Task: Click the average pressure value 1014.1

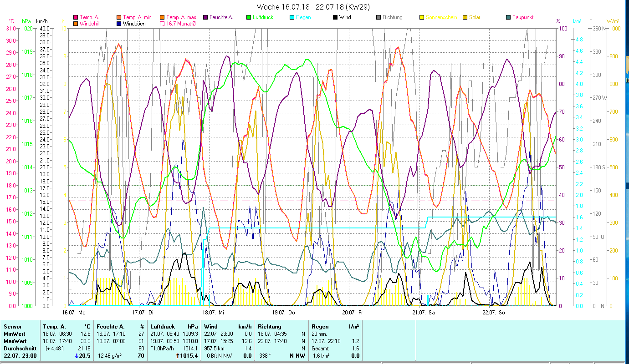Action: (189, 349)
